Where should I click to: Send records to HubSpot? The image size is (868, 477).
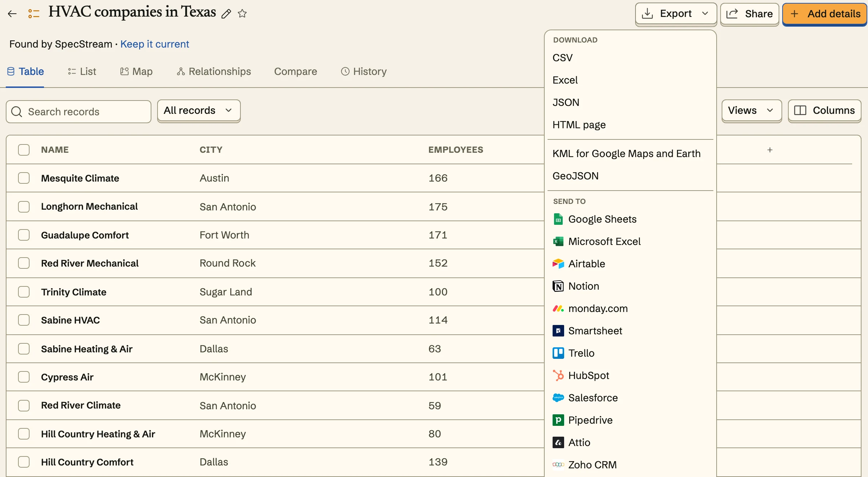pyautogui.click(x=630, y=375)
